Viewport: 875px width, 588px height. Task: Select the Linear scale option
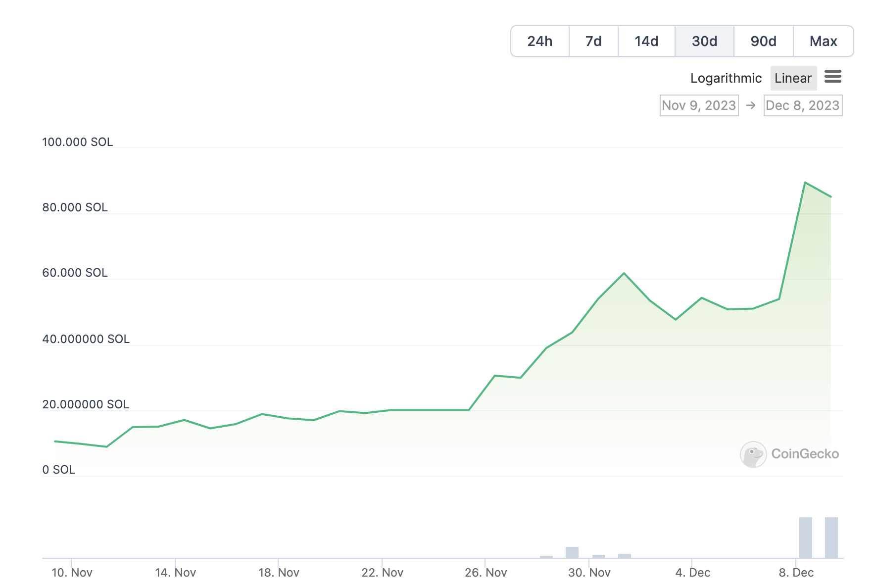(x=793, y=78)
